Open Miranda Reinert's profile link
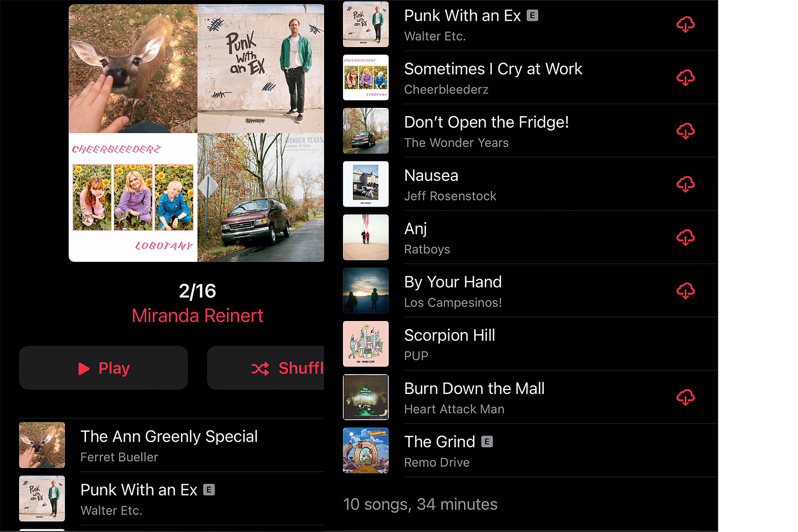The height and width of the screenshot is (532, 798). [x=197, y=316]
